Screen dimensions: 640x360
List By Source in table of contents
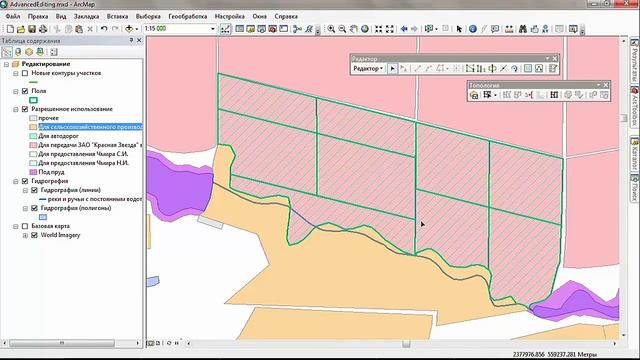pyautogui.click(x=18, y=52)
